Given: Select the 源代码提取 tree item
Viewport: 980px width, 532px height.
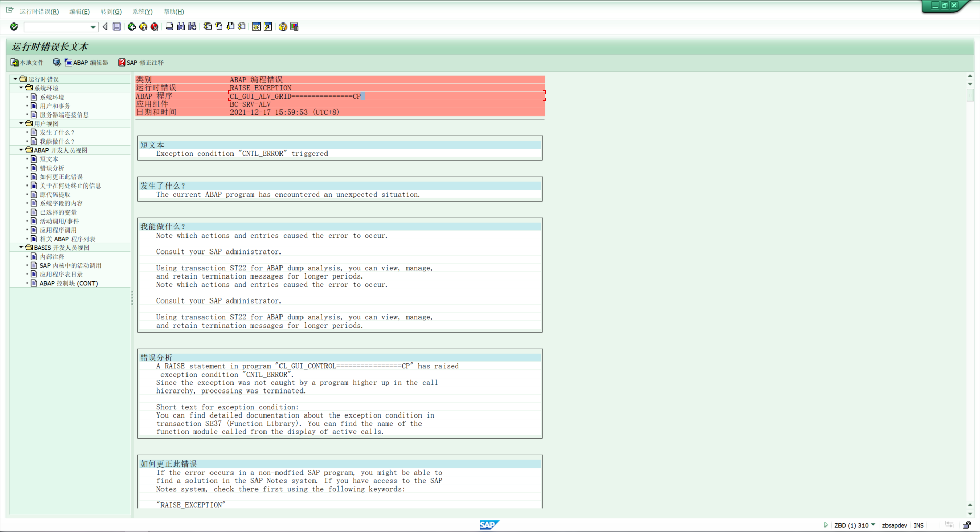Looking at the screenshot, I should [x=55, y=195].
